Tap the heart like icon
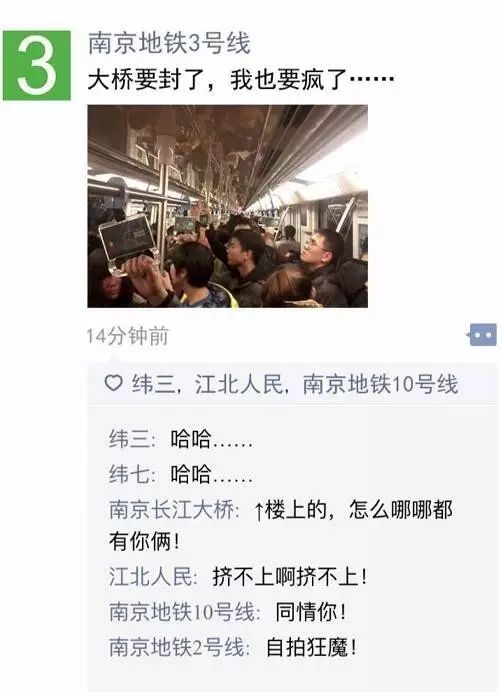503x695 pixels. pos(113,383)
